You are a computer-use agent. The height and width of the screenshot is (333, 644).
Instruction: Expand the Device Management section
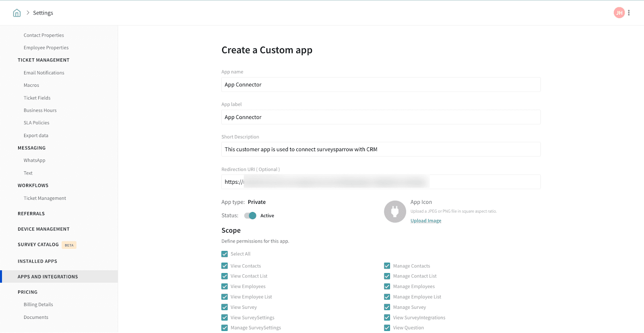[x=43, y=229]
